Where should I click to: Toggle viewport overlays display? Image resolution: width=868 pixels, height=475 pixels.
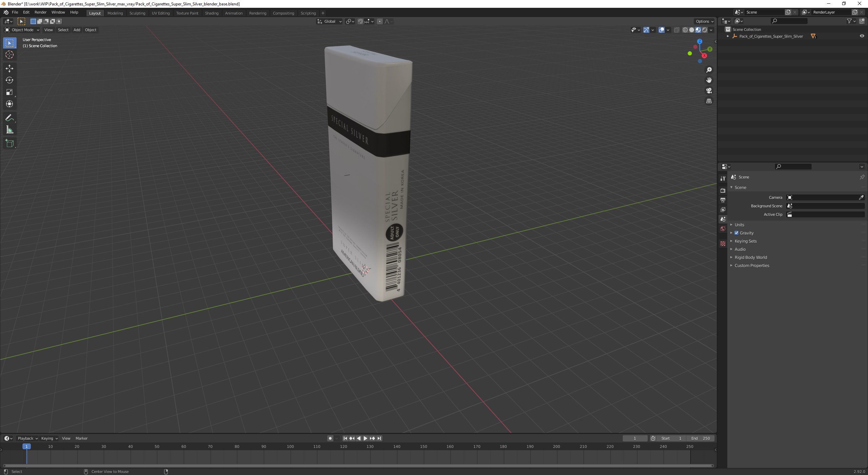pos(662,30)
